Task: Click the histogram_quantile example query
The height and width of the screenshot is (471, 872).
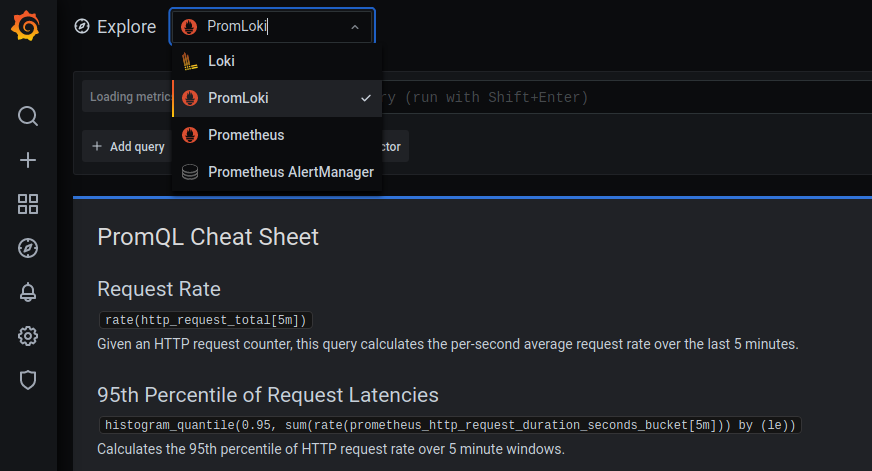Action: [x=450, y=425]
